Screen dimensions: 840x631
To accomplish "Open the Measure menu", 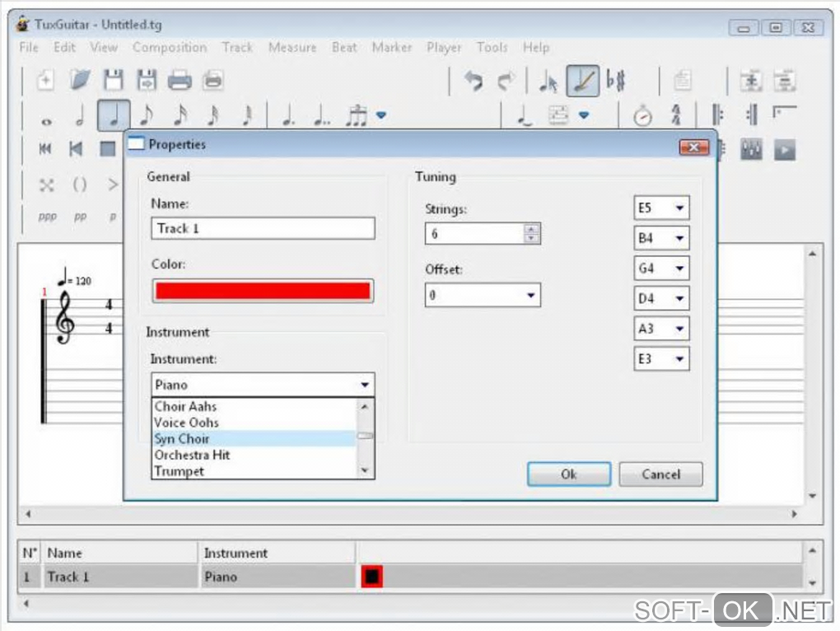I will tap(292, 48).
